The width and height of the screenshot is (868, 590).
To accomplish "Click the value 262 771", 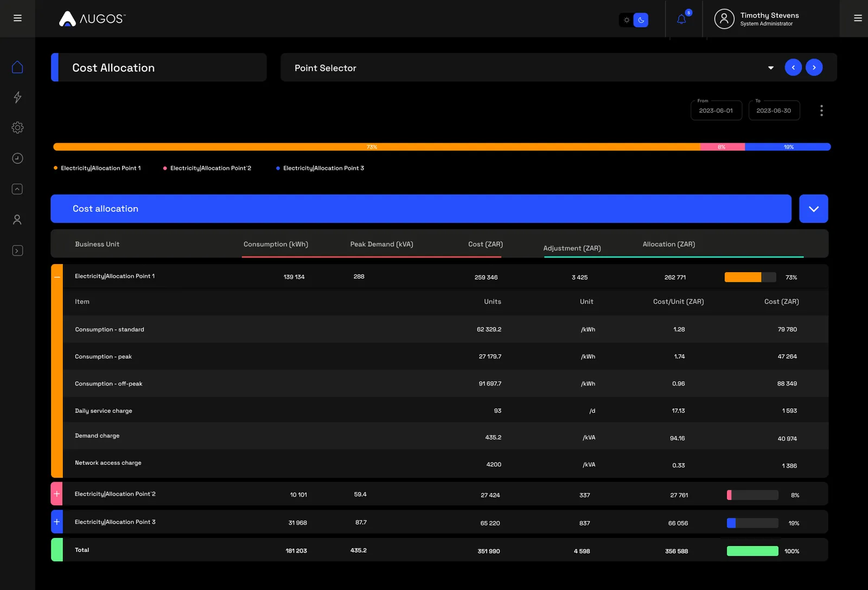I will pyautogui.click(x=675, y=277).
